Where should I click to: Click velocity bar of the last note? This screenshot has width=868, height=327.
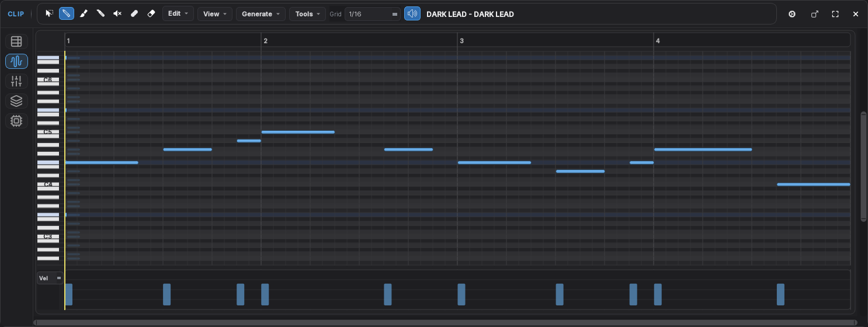tap(780, 294)
